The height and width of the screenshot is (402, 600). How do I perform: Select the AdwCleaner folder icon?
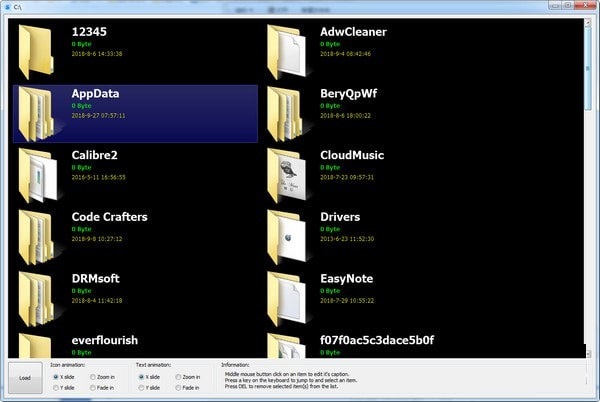[x=287, y=52]
